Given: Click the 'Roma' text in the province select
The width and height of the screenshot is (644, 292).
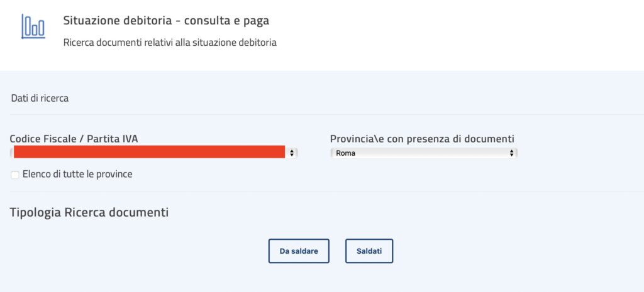Looking at the screenshot, I should tap(345, 153).
